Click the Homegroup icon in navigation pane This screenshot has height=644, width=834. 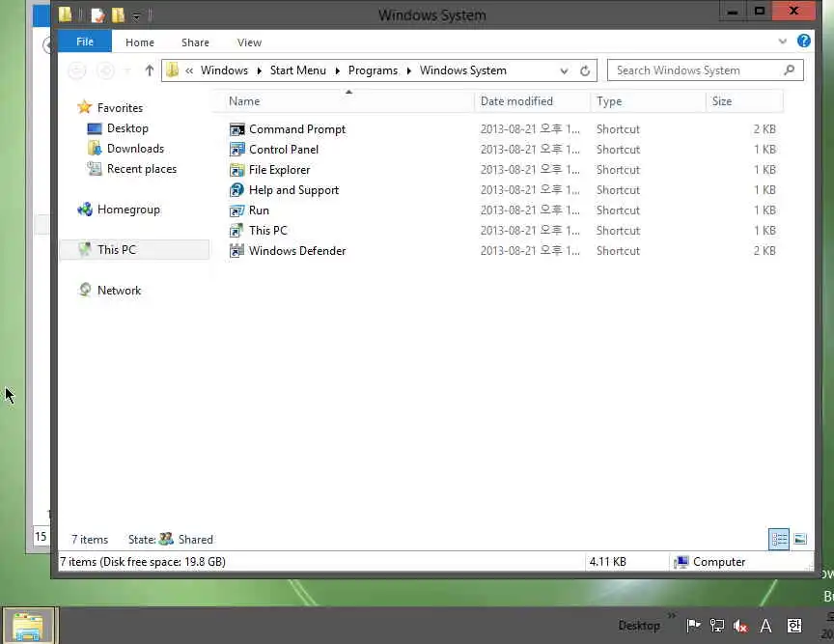click(85, 210)
